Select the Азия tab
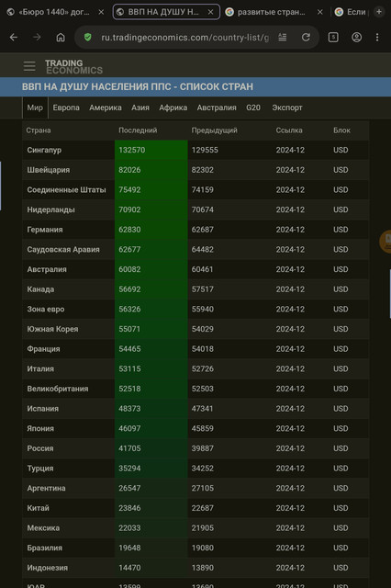Image resolution: width=391 pixels, height=588 pixels. [x=140, y=107]
